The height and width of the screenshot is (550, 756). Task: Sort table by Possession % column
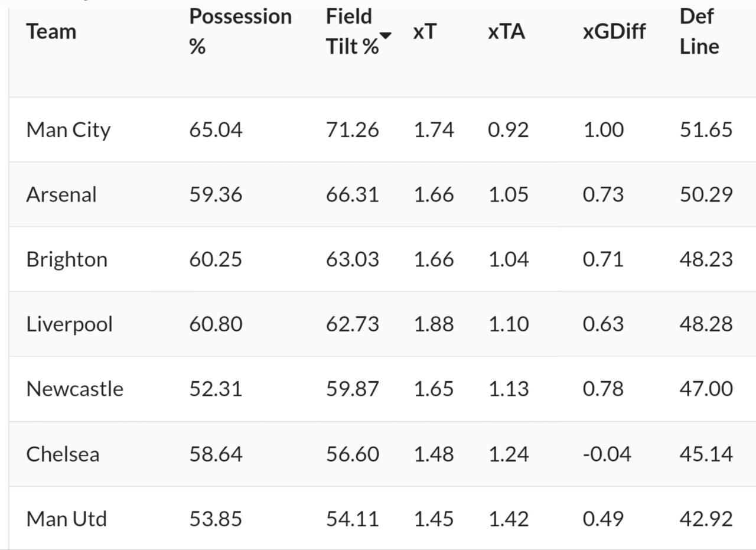(x=240, y=31)
